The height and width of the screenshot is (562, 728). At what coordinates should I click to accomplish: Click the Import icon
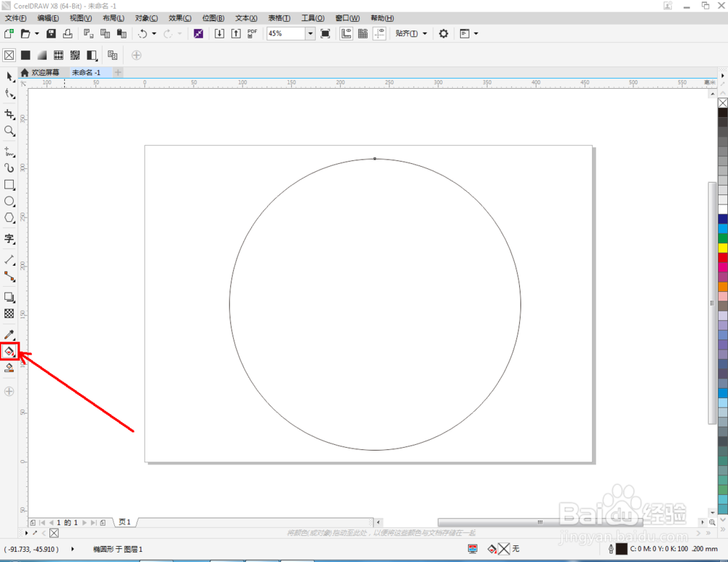click(x=219, y=33)
